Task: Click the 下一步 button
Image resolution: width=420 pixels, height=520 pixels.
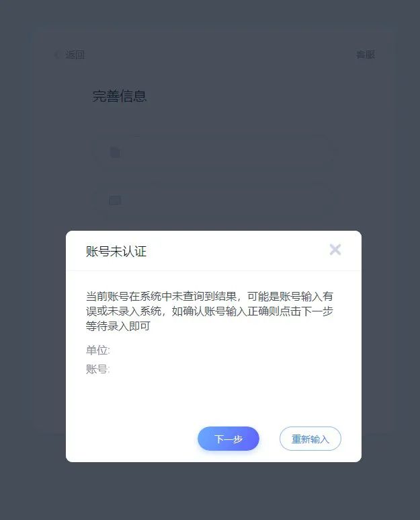Action: [x=228, y=439]
